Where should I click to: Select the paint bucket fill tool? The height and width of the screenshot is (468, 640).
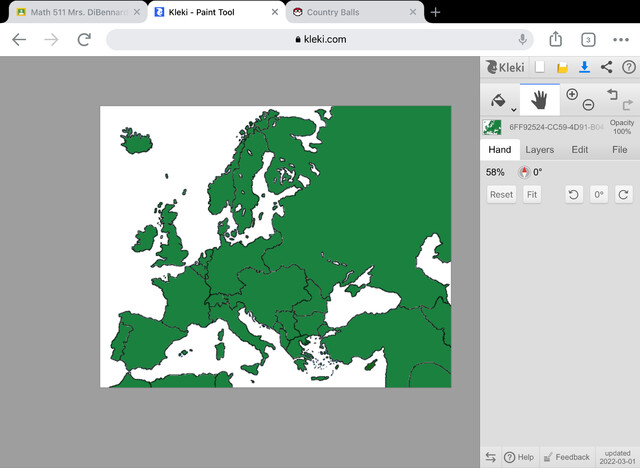[x=498, y=100]
